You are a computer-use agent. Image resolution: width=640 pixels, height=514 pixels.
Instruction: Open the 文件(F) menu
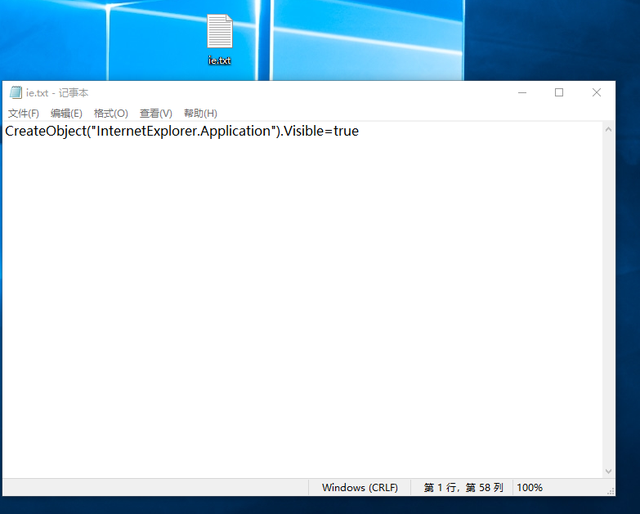(24, 113)
